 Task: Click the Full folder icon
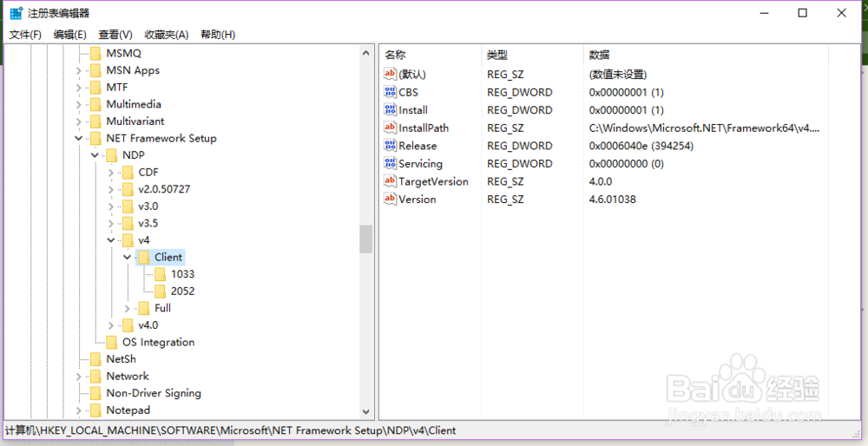144,308
